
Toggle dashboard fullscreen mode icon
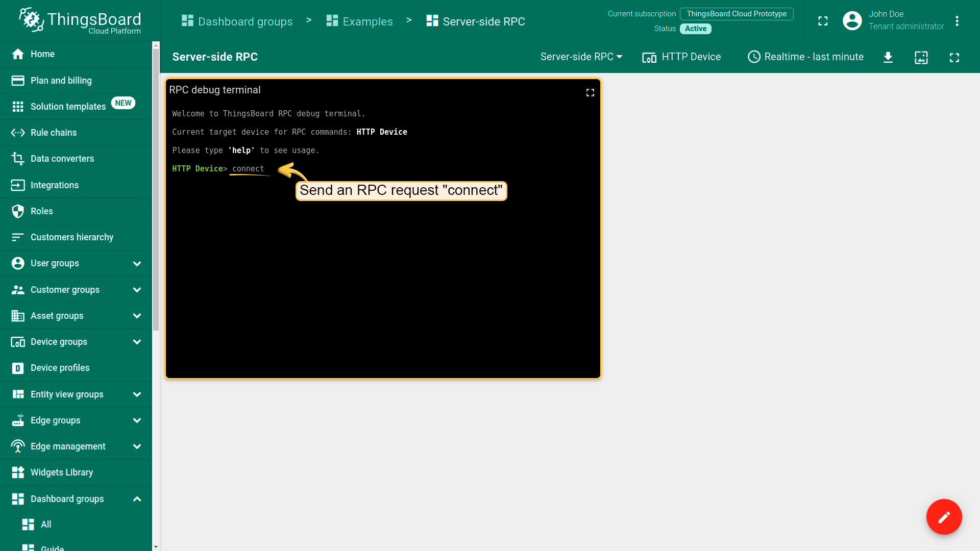(x=954, y=57)
